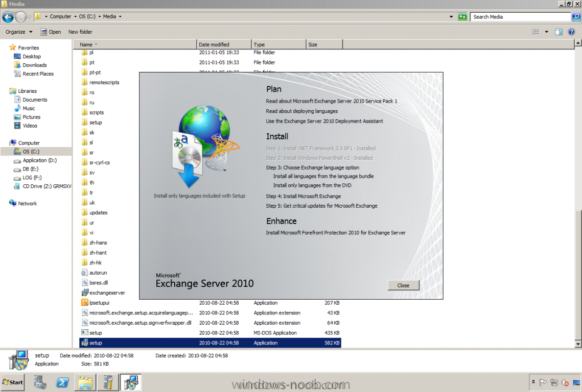Open Network in the navigation pane
The width and height of the screenshot is (582, 392).
pyautogui.click(x=27, y=203)
